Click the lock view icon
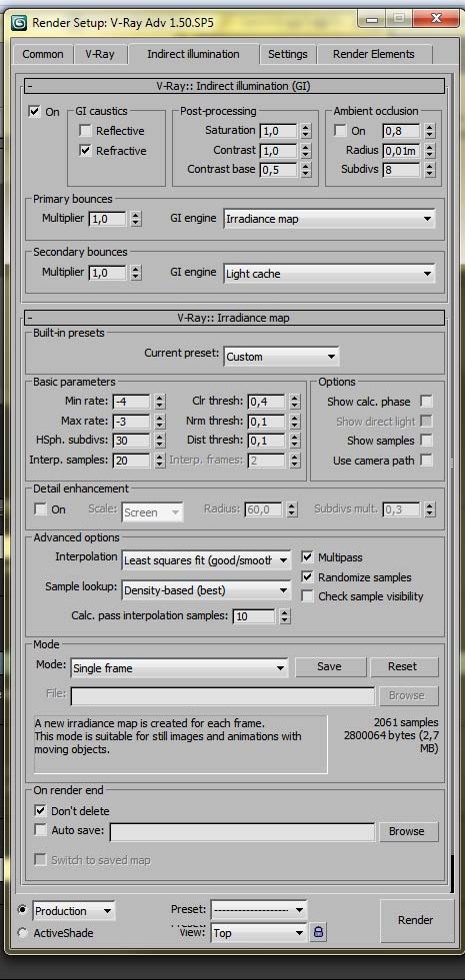 point(318,932)
